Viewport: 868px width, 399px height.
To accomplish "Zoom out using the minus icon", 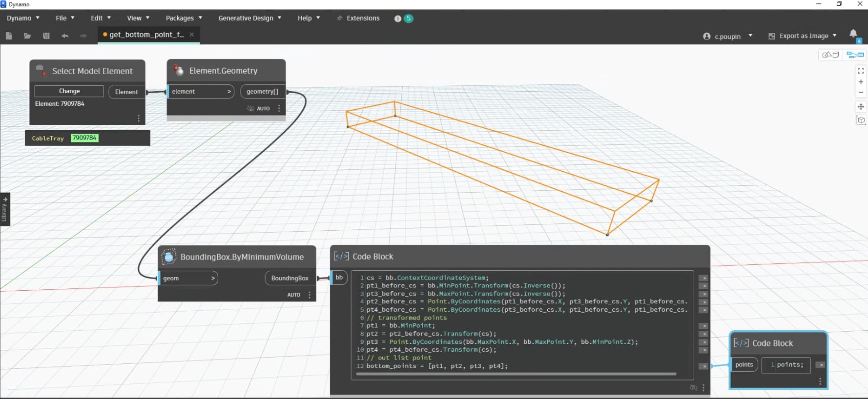I will pyautogui.click(x=861, y=92).
